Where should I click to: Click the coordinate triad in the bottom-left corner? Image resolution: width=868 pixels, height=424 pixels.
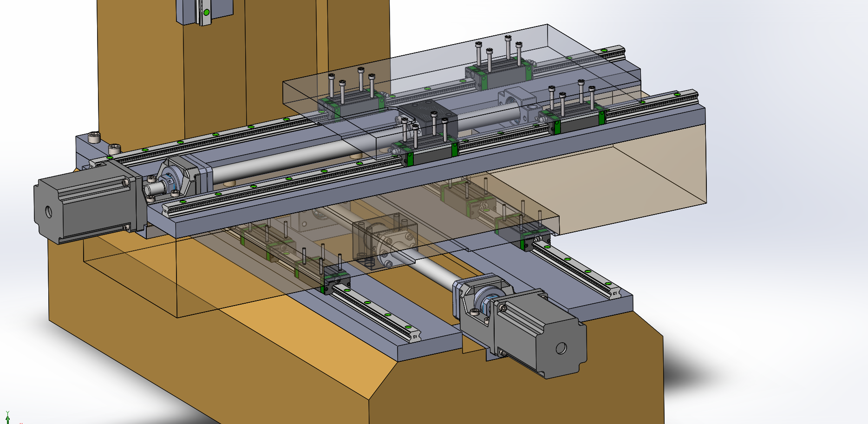tap(7, 417)
